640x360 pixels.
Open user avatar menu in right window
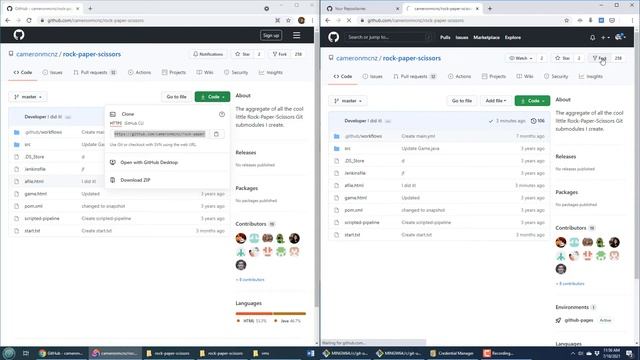(620, 37)
